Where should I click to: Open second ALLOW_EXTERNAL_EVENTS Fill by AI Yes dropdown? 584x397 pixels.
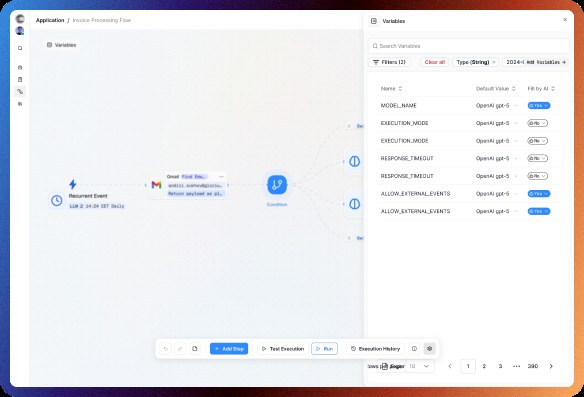539,212
